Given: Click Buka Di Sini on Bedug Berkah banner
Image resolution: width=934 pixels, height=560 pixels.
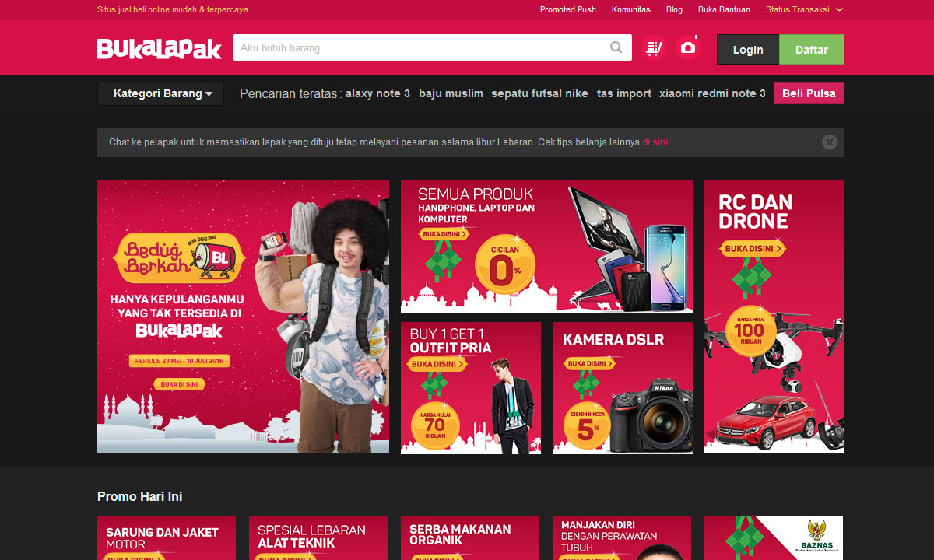Looking at the screenshot, I should pyautogui.click(x=179, y=384).
